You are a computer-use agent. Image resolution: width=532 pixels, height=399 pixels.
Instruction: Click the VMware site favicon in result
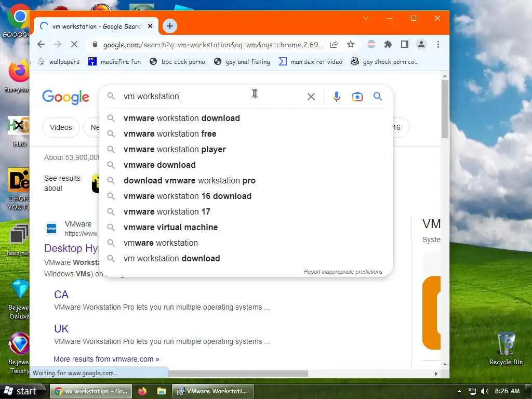click(x=51, y=229)
